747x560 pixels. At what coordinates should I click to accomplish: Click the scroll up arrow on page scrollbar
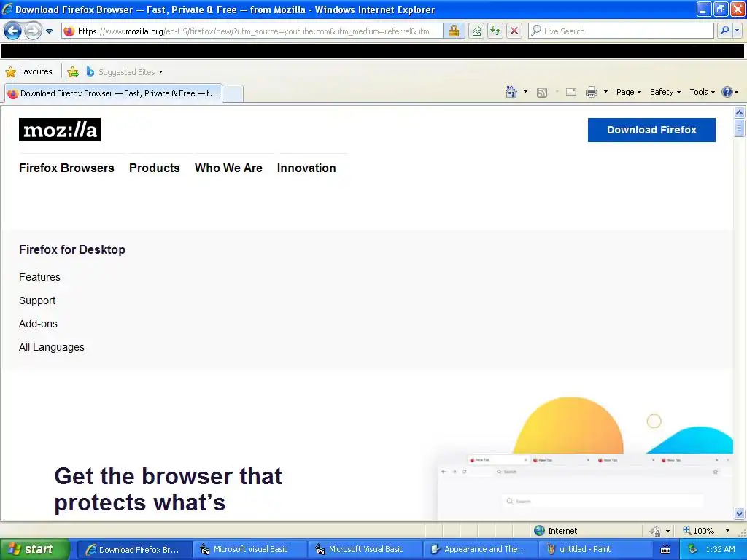pos(740,113)
